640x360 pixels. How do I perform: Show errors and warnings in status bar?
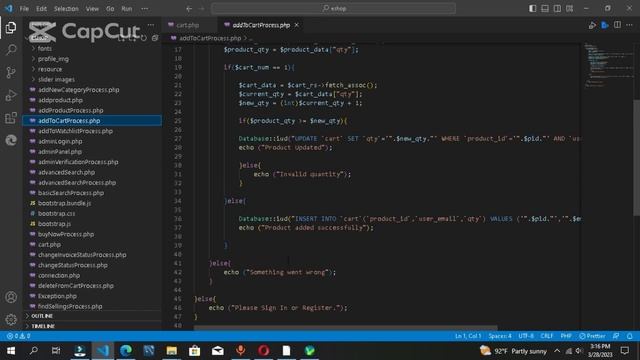point(18,336)
